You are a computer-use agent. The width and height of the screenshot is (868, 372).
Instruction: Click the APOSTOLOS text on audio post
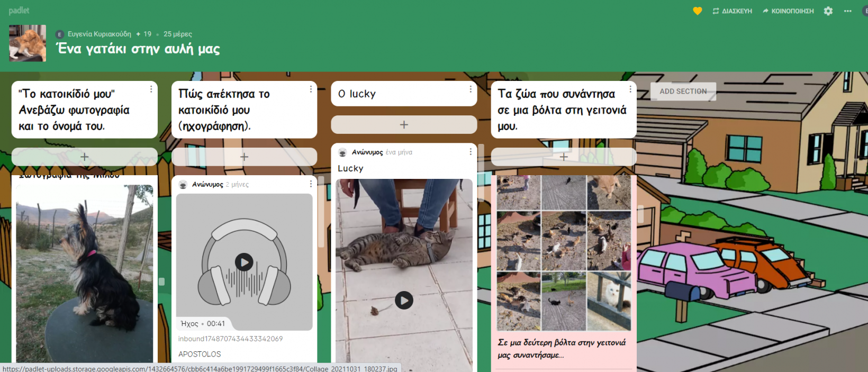click(200, 354)
